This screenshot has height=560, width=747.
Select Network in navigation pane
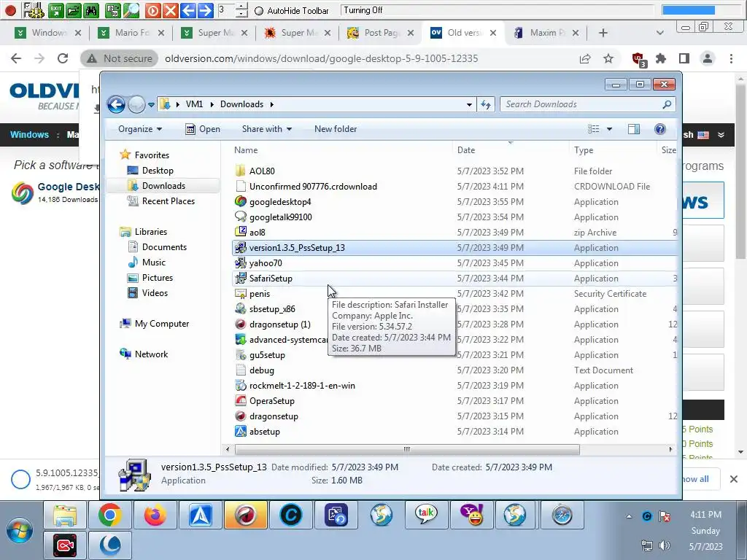(151, 354)
